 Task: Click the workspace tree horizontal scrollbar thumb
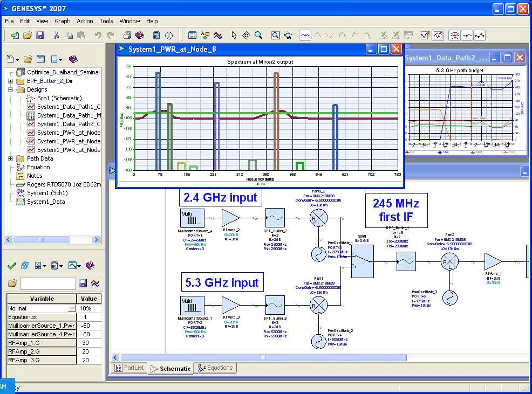(x=42, y=240)
